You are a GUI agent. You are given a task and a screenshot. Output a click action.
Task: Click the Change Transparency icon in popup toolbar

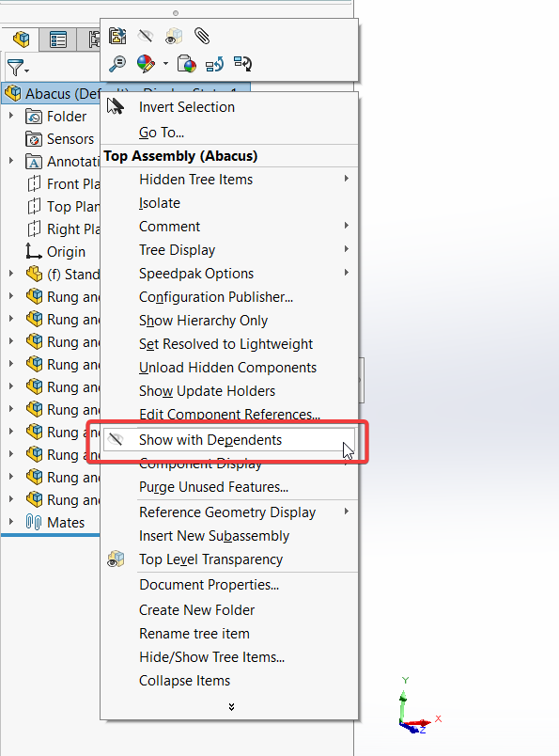pos(174,36)
